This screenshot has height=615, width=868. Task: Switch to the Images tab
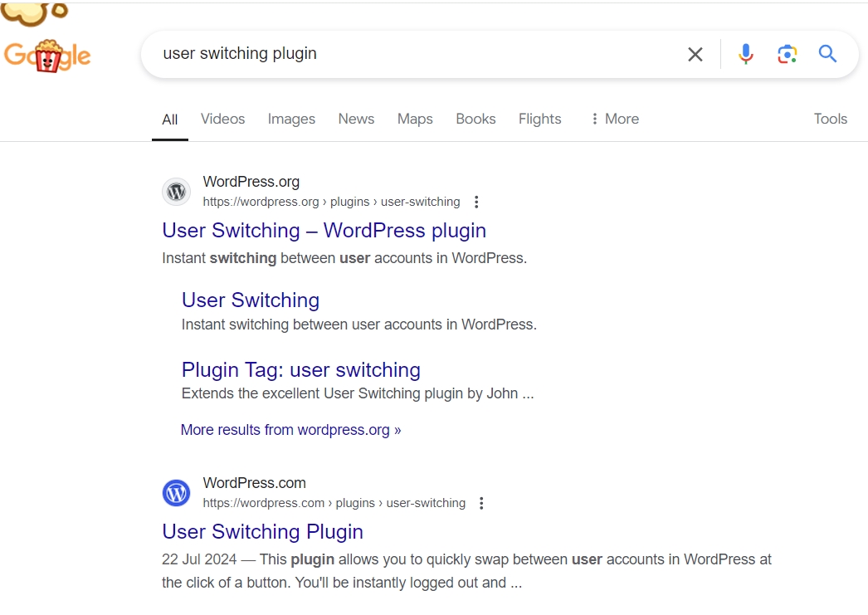click(291, 119)
